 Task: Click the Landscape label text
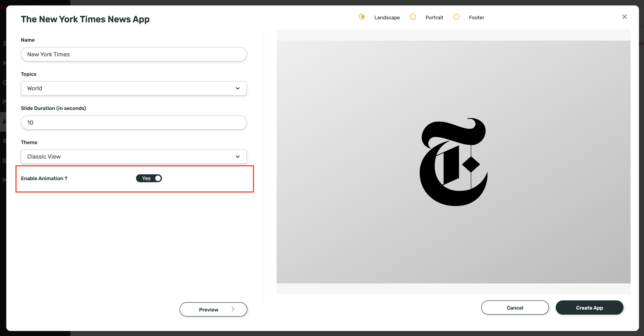click(387, 18)
